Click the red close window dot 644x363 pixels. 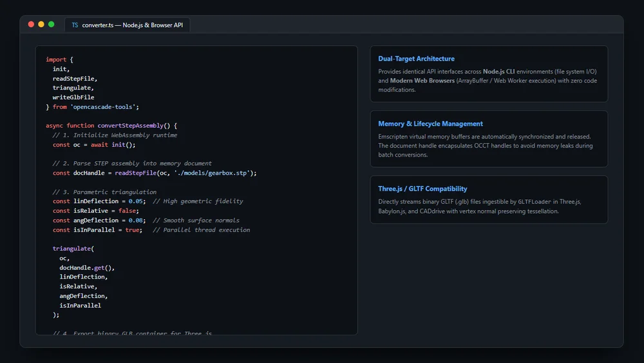(x=31, y=25)
